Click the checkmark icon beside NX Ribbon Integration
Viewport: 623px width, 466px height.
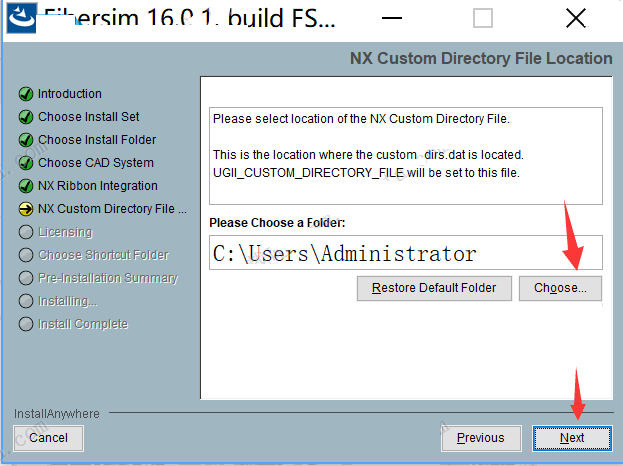26,186
